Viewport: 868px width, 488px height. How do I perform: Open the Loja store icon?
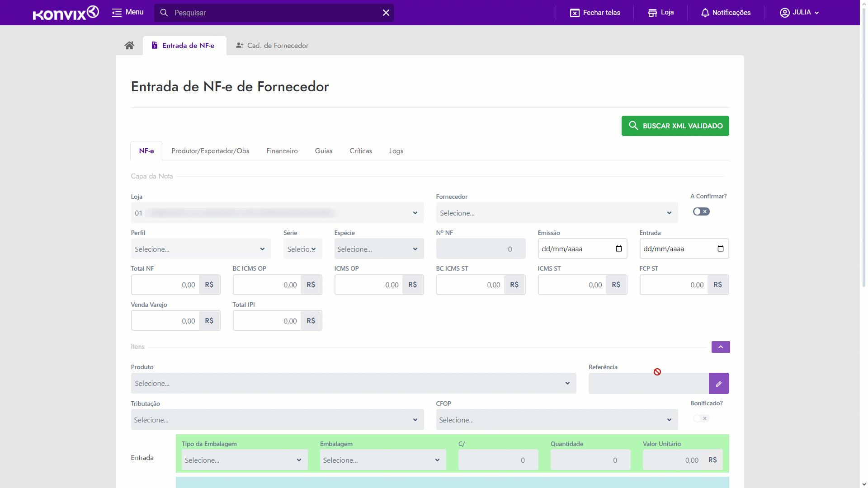(652, 13)
